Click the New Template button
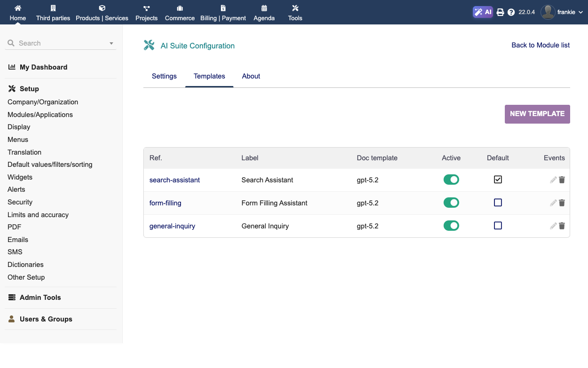Viewport: 588px width, 368px height. (537, 114)
